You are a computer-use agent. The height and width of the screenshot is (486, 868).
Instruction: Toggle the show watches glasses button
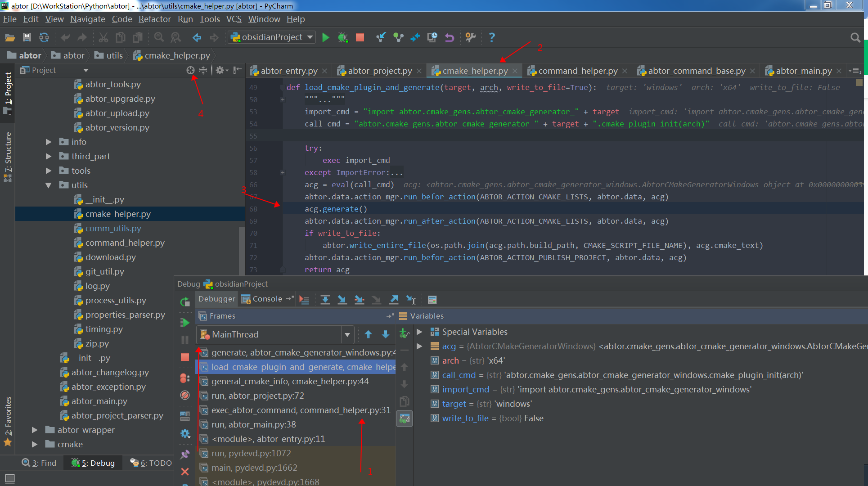(x=405, y=418)
